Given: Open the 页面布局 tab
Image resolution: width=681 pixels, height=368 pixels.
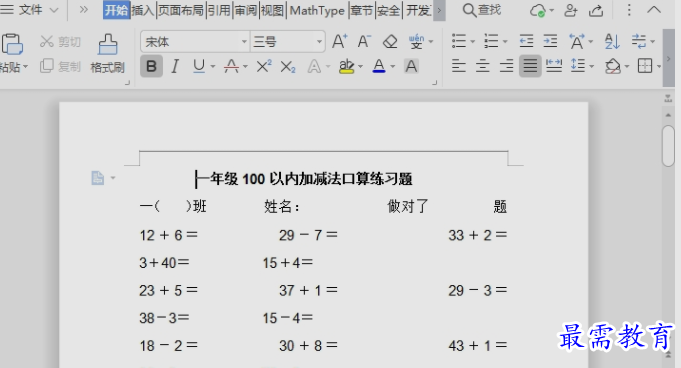Looking at the screenshot, I should point(181,10).
